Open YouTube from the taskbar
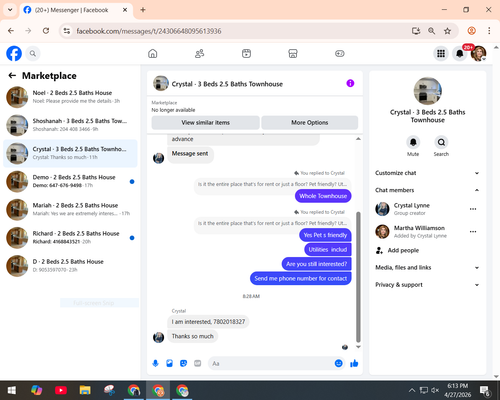The image size is (500, 400). [61, 390]
